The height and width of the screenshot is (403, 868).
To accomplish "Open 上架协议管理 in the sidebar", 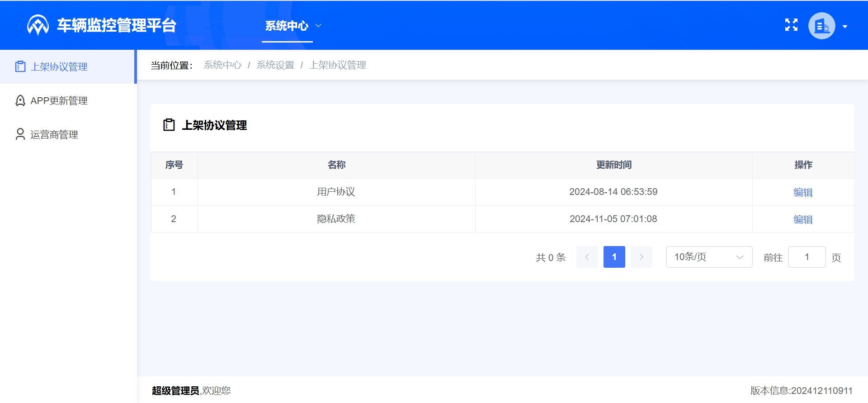I will [x=68, y=66].
